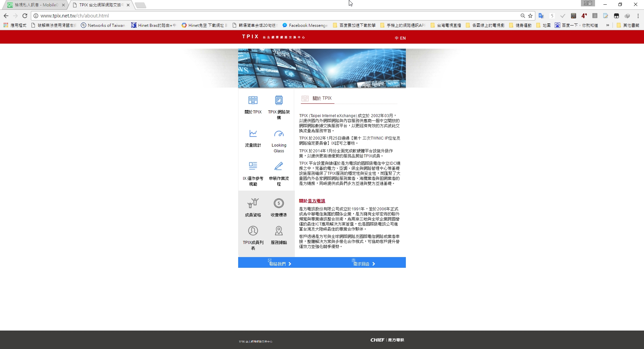Switch site language to 中
This screenshot has width=644, height=349.
pyautogui.click(x=396, y=38)
